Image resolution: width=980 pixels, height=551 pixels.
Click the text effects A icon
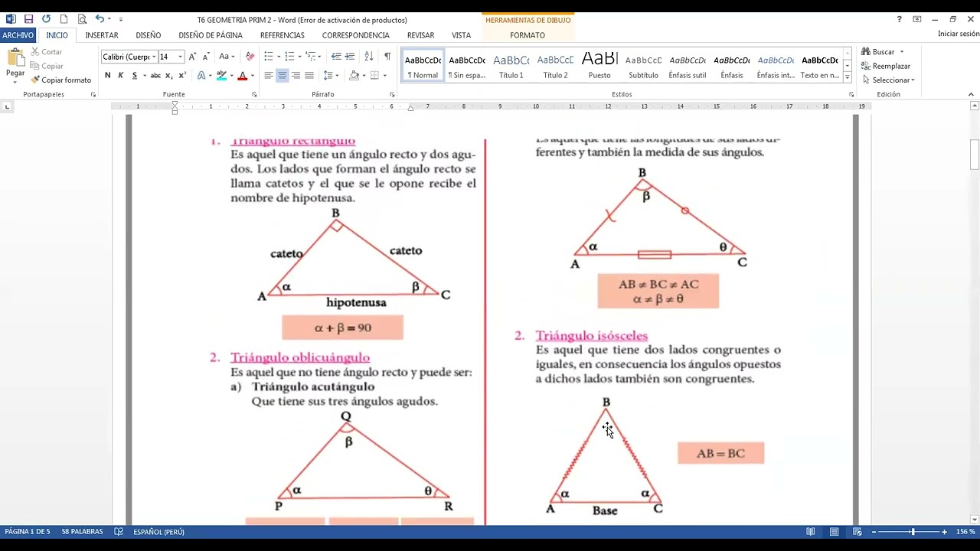pos(201,75)
